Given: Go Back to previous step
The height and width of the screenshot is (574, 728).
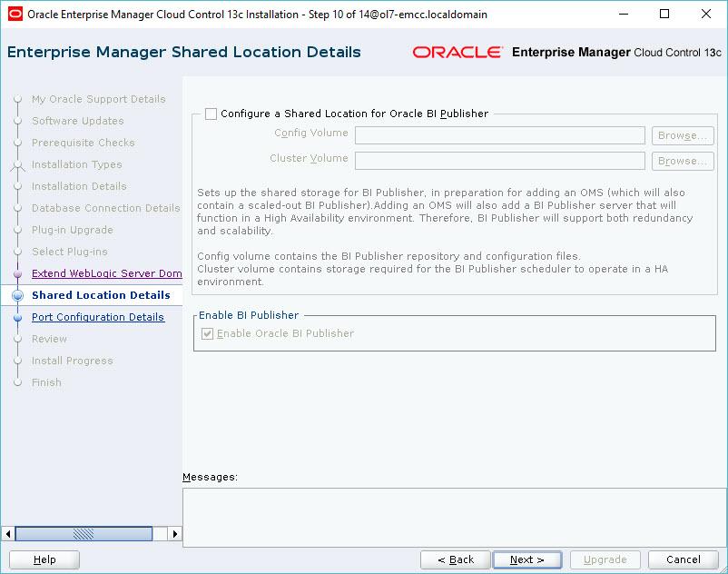Looking at the screenshot, I should (x=456, y=559).
